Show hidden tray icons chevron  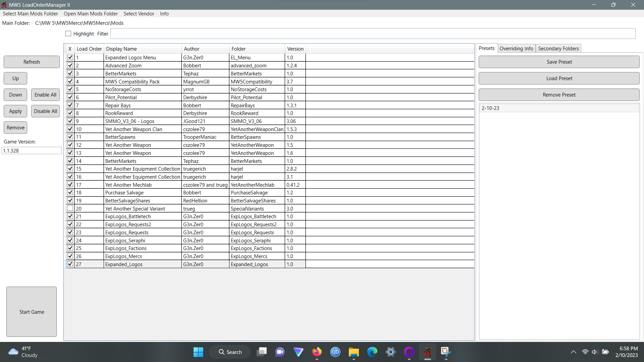point(573,352)
